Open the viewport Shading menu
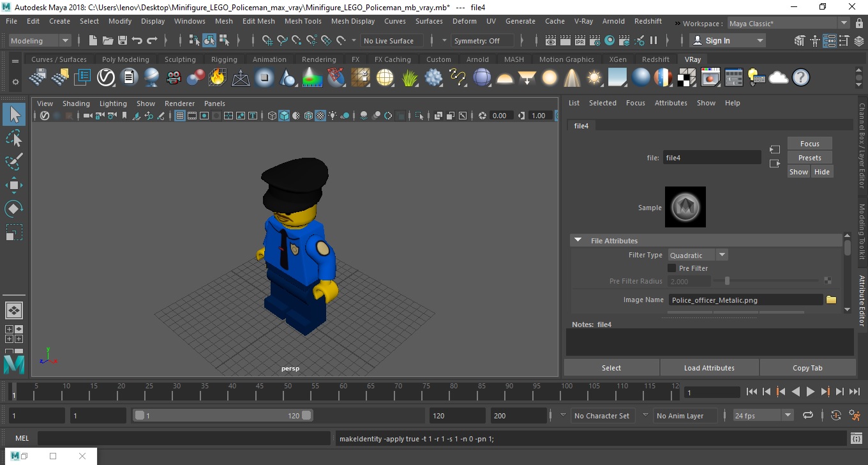The height and width of the screenshot is (465, 868). click(x=76, y=103)
